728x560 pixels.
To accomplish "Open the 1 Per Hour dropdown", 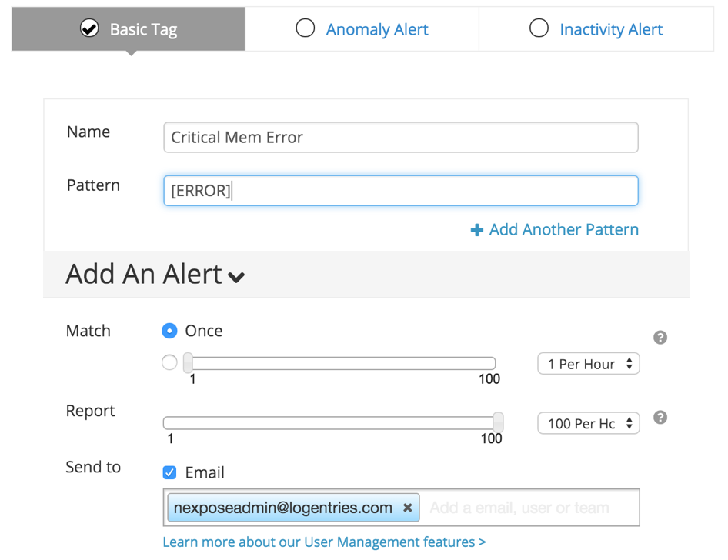I will click(x=589, y=364).
